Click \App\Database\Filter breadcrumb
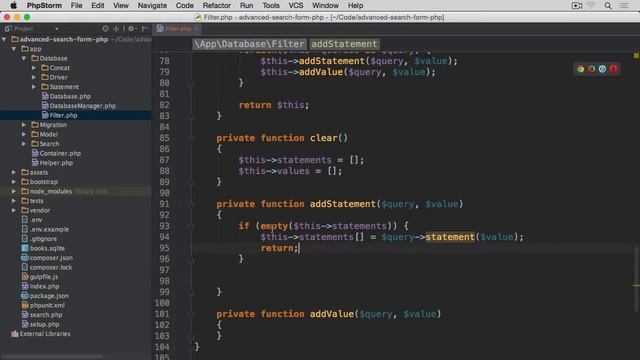This screenshot has height=360, width=640. tap(249, 44)
